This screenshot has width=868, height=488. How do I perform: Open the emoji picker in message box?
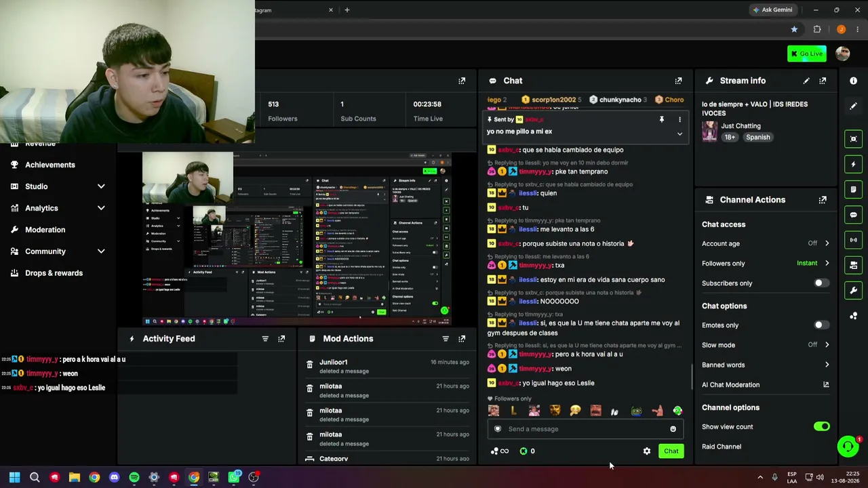(673, 429)
